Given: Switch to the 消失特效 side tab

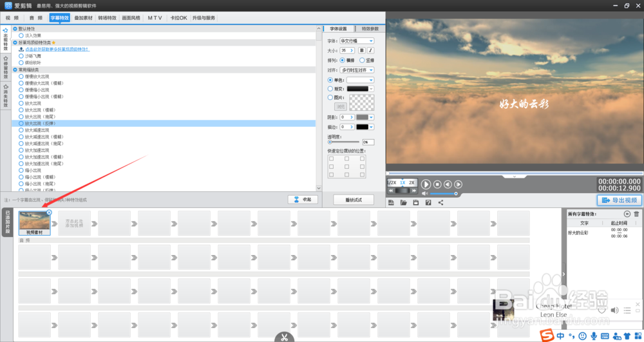Looking at the screenshot, I should (6, 96).
